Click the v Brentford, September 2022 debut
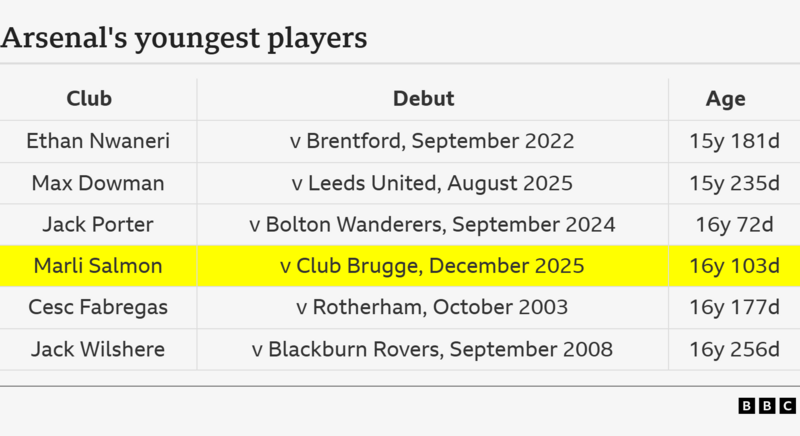 (432, 141)
